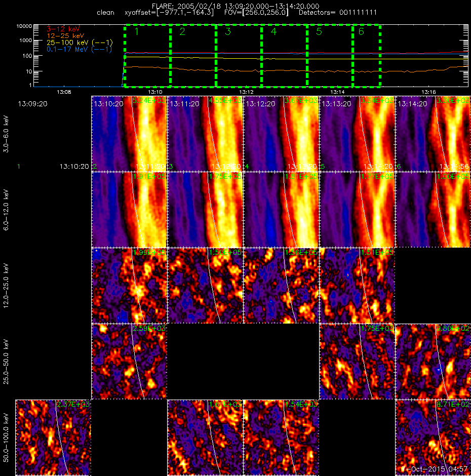This screenshot has height=476, width=471.
Task: Click the '13:08' time axis tick label
Action: click(64, 92)
